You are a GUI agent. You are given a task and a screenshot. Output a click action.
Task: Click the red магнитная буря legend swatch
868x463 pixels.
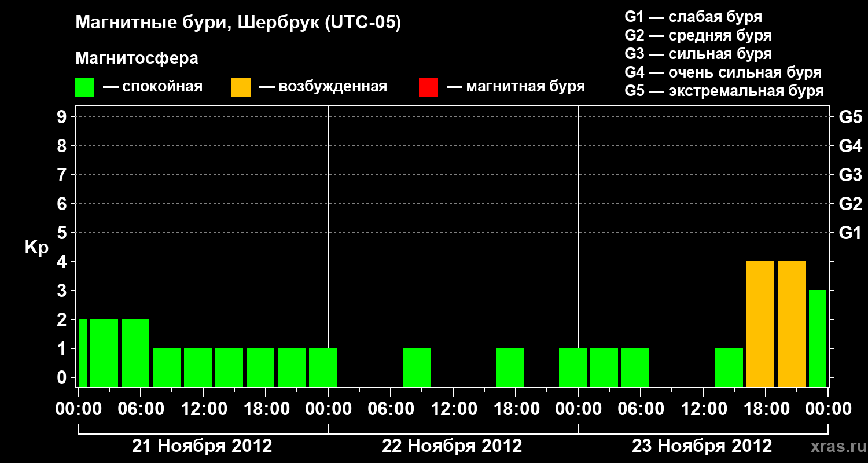click(428, 87)
